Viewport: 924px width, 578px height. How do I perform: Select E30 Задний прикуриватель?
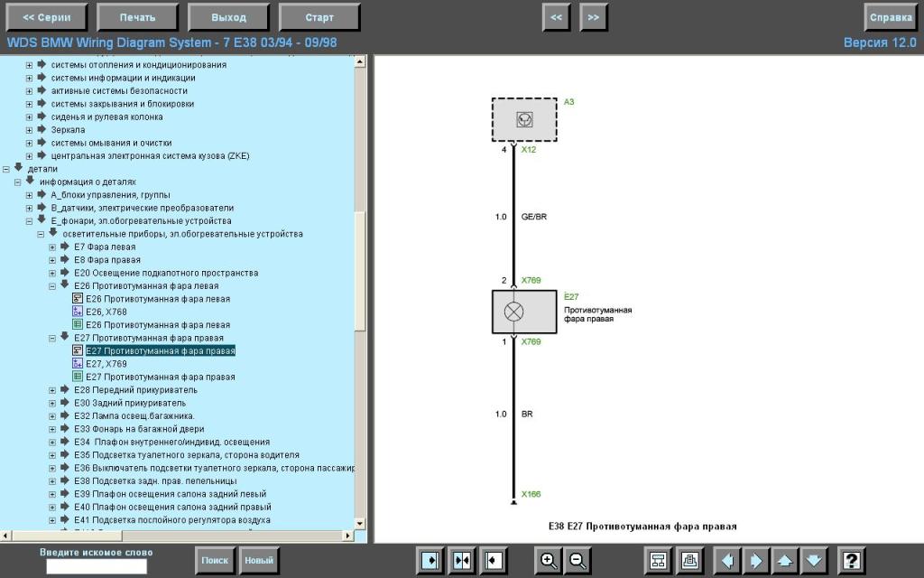(130, 403)
